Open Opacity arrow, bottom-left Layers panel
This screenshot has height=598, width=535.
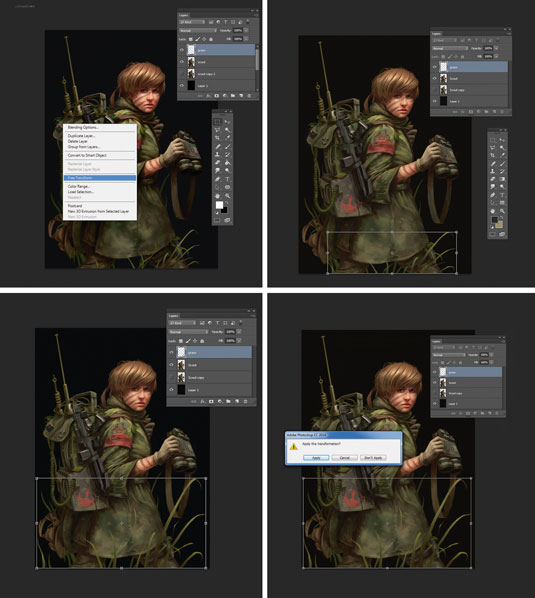pyautogui.click(x=239, y=332)
